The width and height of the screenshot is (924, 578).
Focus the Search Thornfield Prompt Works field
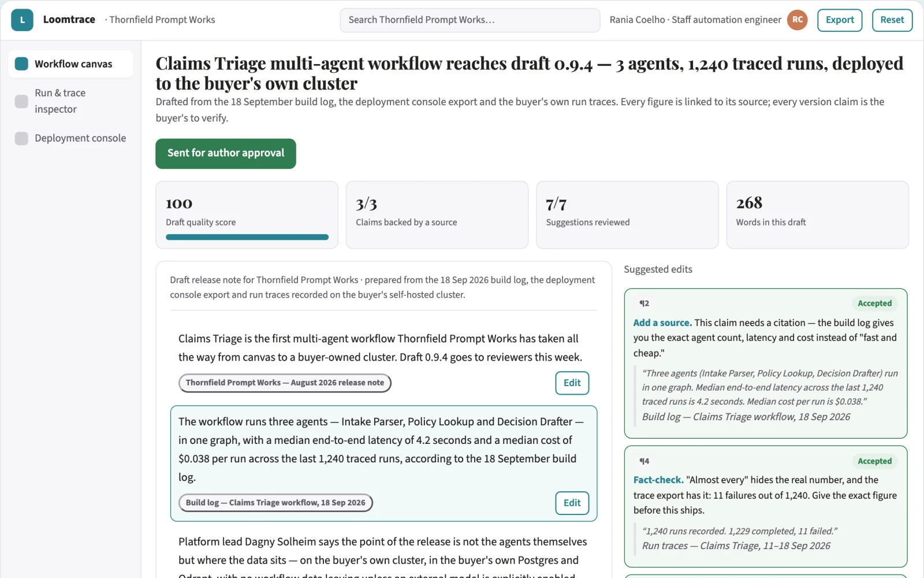click(x=470, y=20)
